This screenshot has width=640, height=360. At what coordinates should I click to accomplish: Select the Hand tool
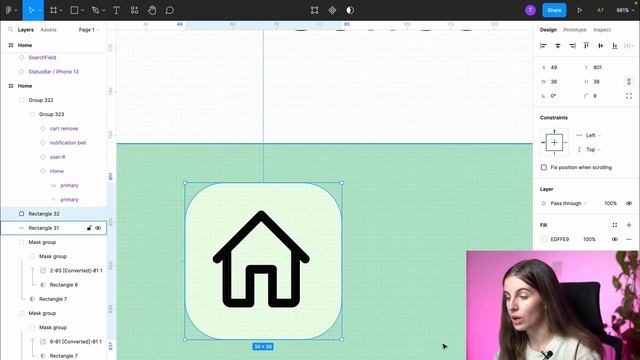coord(152,10)
